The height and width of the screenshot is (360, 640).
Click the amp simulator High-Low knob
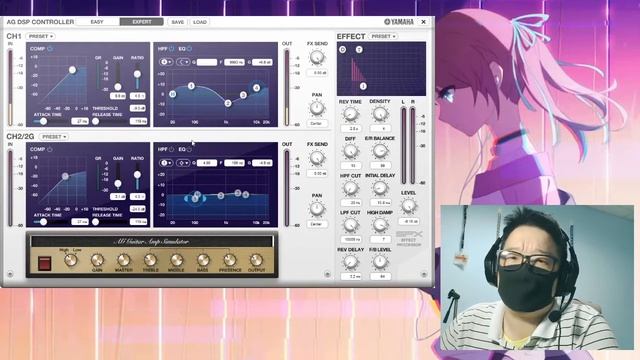[x=71, y=260]
